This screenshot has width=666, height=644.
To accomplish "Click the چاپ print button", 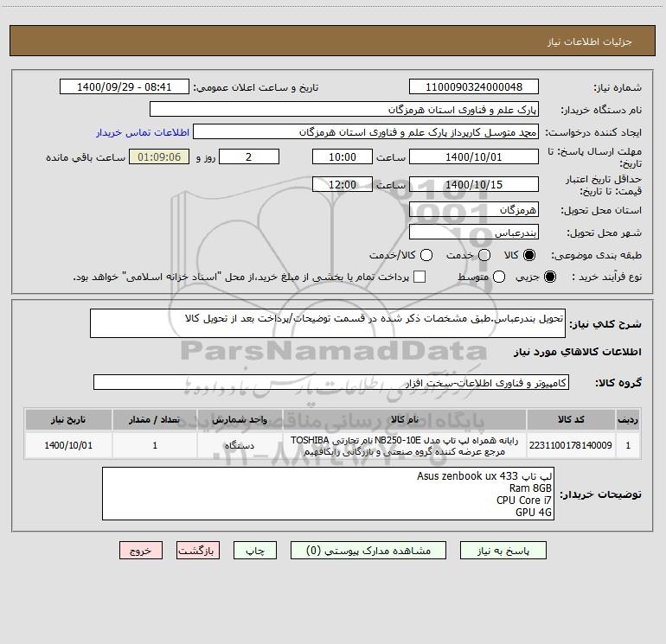I will (x=255, y=551).
